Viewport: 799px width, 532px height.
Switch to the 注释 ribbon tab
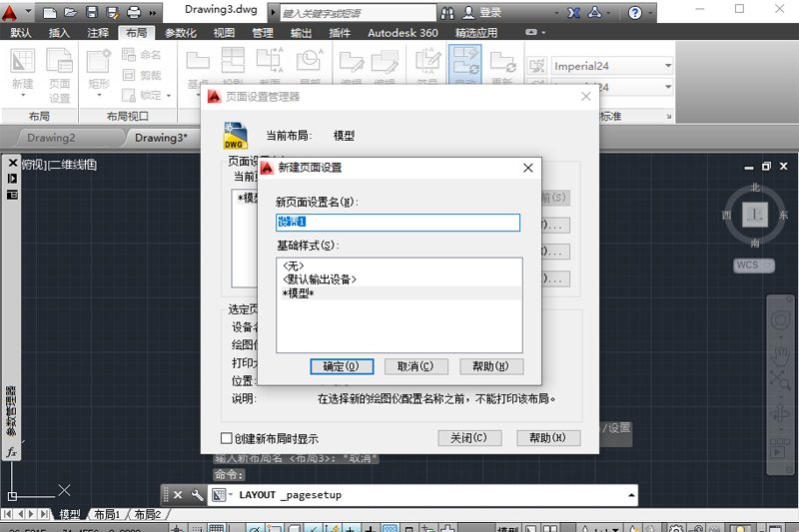[x=98, y=33]
